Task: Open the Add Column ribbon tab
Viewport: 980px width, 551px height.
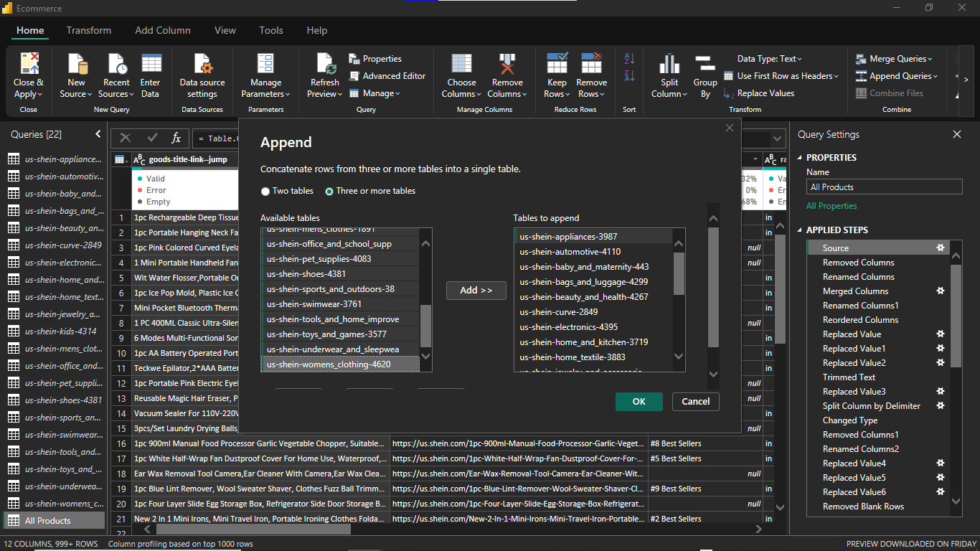Action: (x=163, y=30)
